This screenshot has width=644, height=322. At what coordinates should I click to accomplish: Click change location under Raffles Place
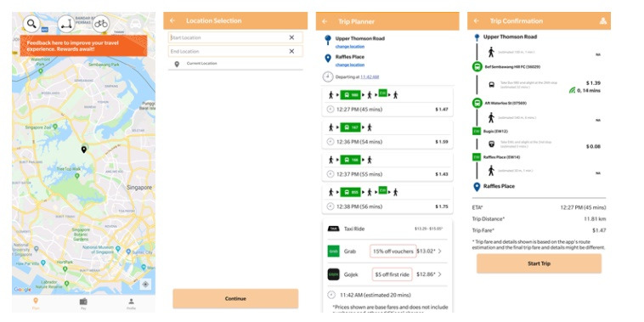click(350, 65)
